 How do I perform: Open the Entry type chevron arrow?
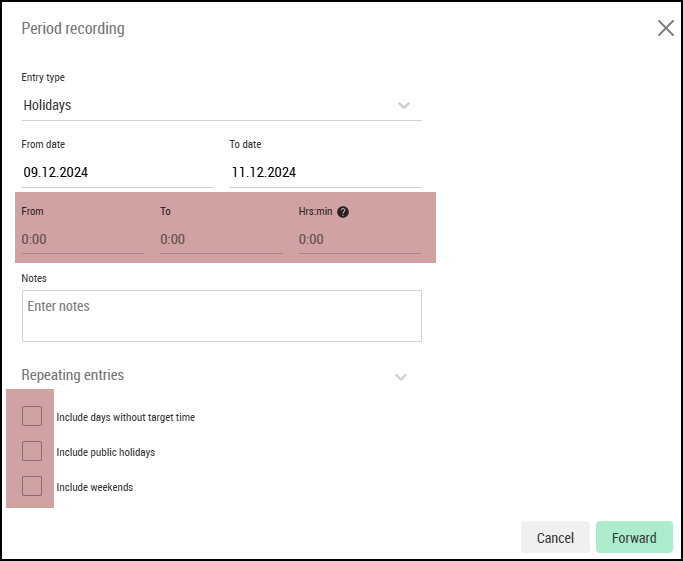tap(404, 105)
